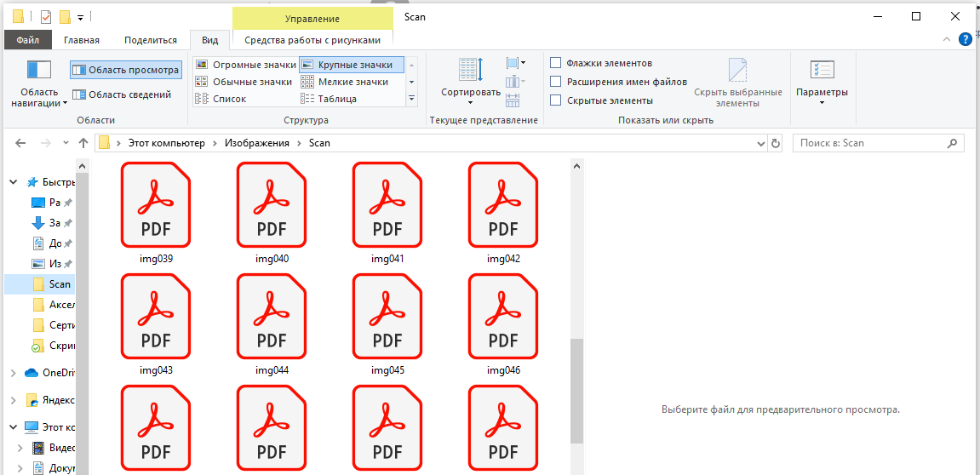Expand the OneDrive tree node

tap(14, 373)
